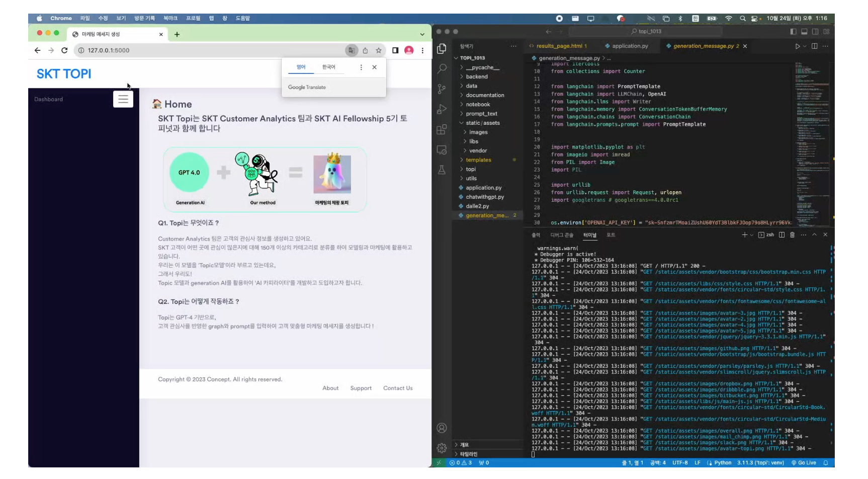The width and height of the screenshot is (868, 479).
Task: Click the About footer link
Action: click(330, 388)
